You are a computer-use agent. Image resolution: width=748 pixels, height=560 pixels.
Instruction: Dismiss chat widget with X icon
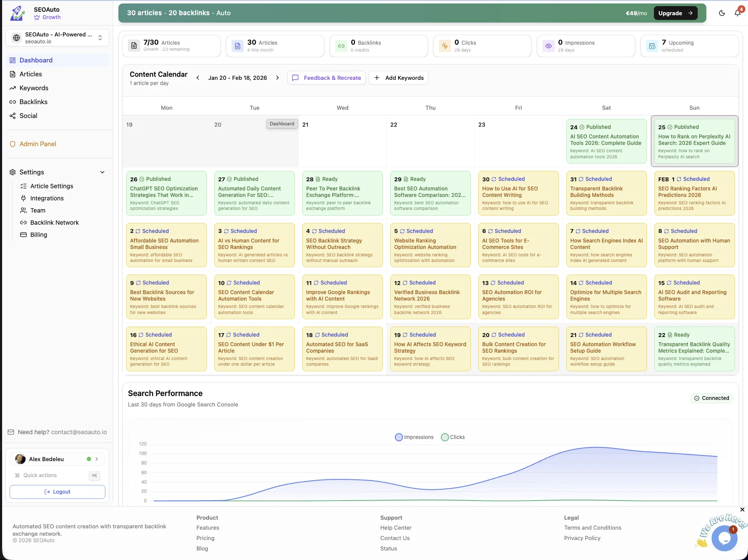742,510
